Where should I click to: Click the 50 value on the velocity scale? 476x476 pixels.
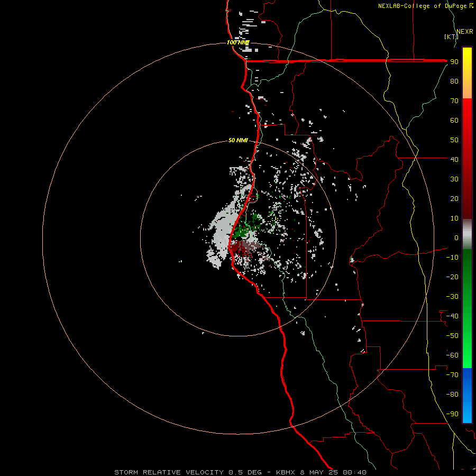pos(454,140)
